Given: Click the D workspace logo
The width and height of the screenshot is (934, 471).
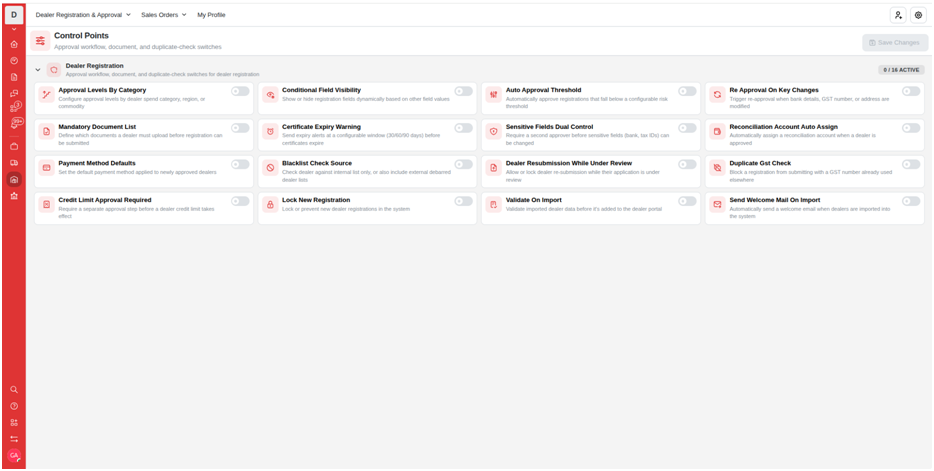Looking at the screenshot, I should pyautogui.click(x=14, y=15).
